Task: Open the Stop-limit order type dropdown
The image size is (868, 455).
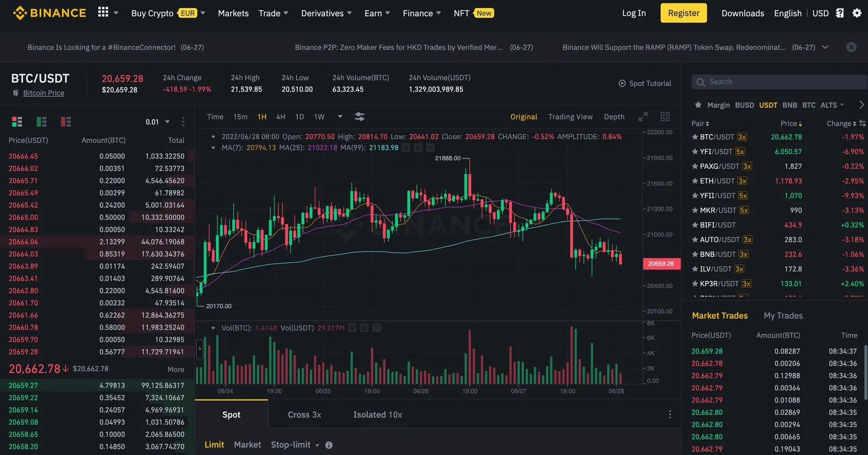Action: pyautogui.click(x=295, y=445)
